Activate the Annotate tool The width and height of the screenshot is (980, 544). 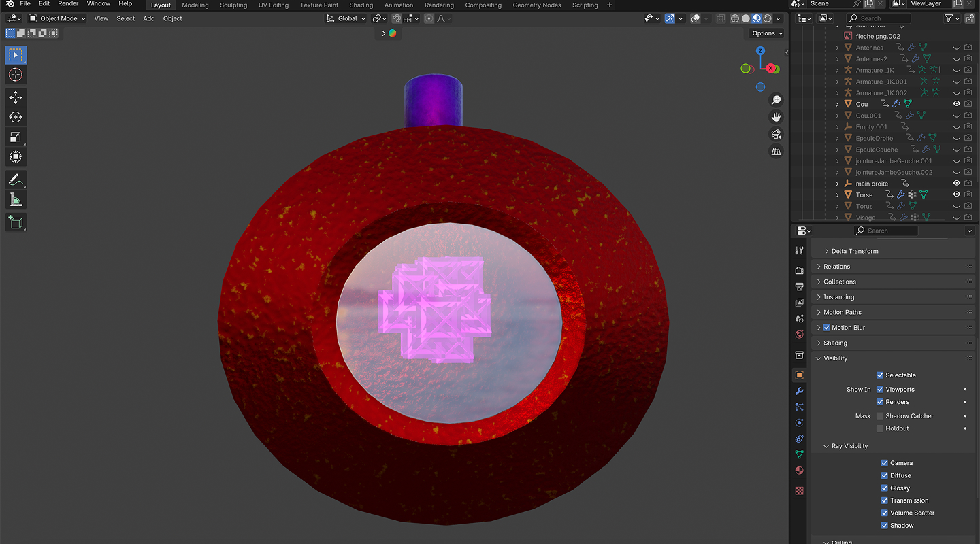click(16, 180)
